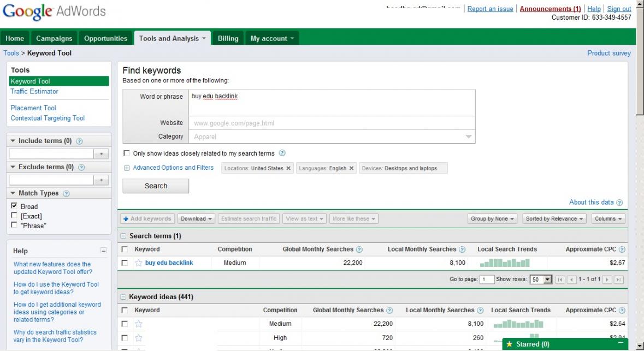Open the Placement Tool link
This screenshot has height=351, width=644.
33,108
